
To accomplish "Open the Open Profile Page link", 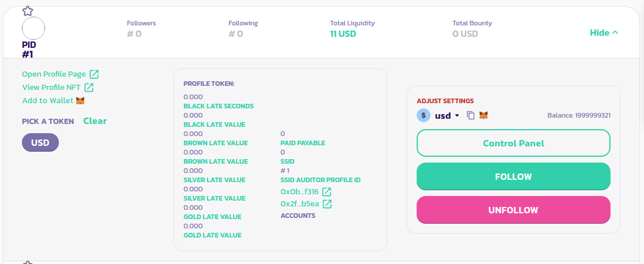I will point(54,74).
